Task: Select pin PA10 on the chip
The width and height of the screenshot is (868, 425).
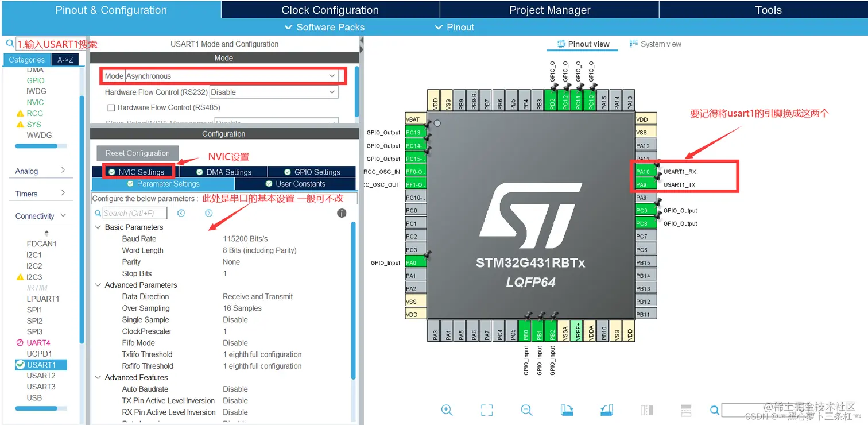Action: (646, 172)
